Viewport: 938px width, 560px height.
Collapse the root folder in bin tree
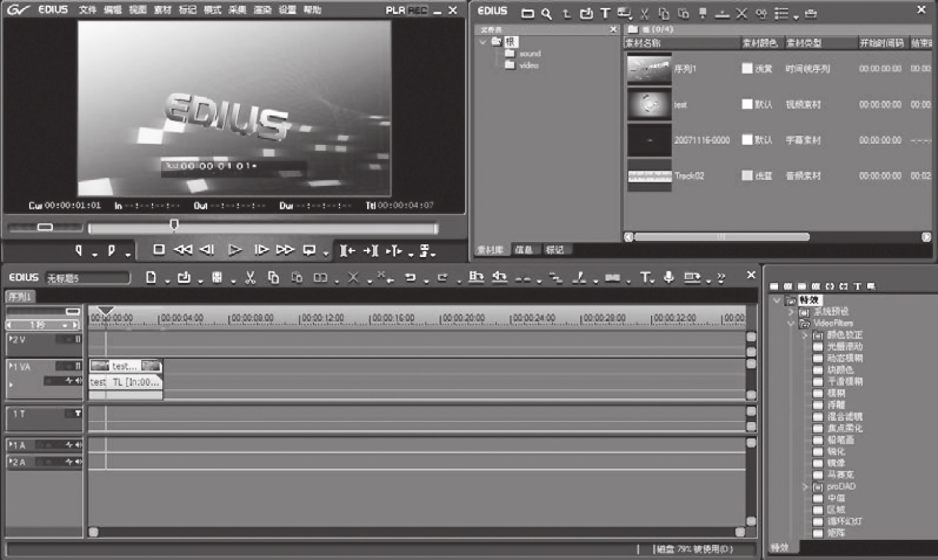point(483,42)
